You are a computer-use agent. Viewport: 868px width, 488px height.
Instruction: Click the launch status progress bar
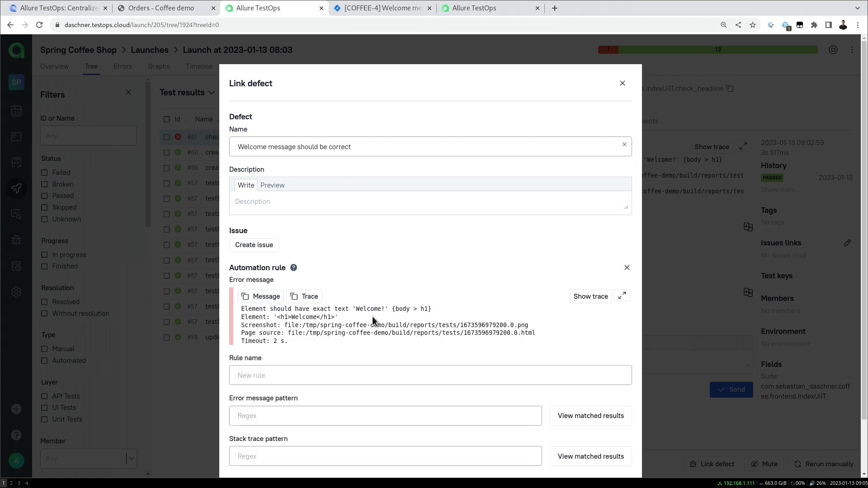click(707, 50)
